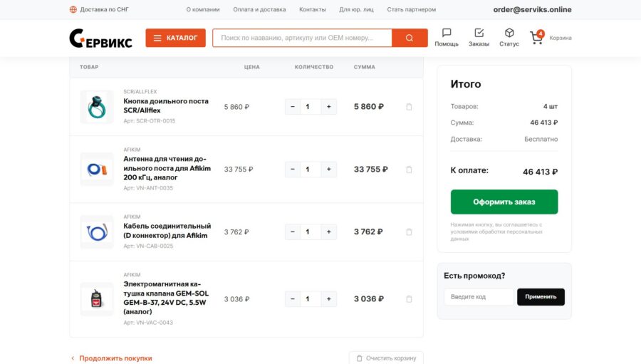Edit quantity field of Антенна для чтения
641x364 pixels.
311,170
